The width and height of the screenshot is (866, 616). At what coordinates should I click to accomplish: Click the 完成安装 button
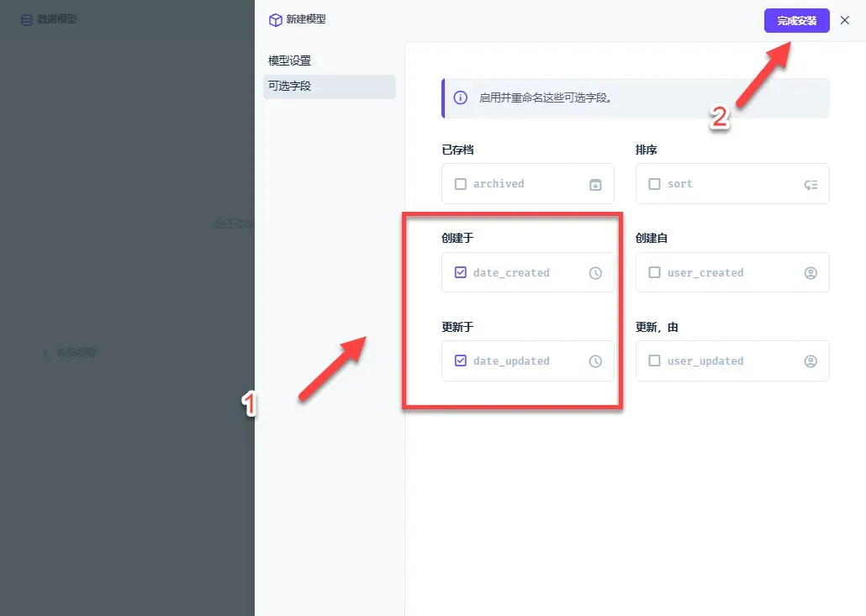click(x=796, y=20)
